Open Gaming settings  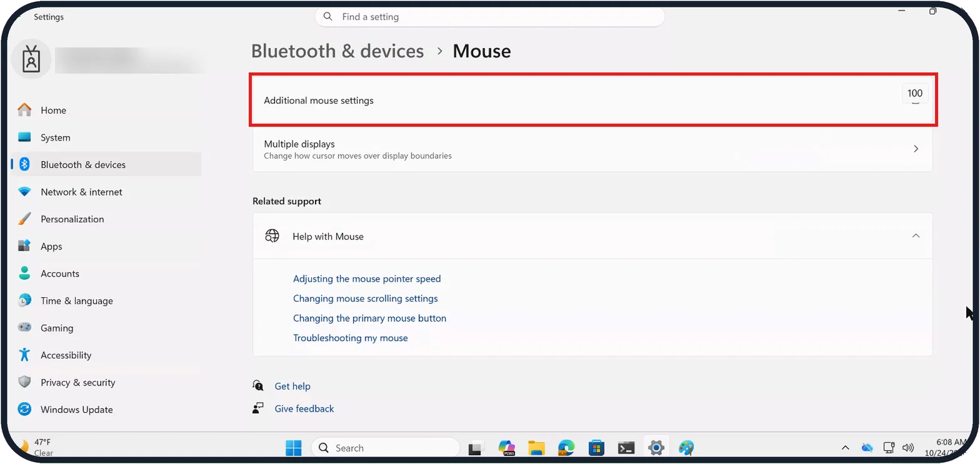105,328
